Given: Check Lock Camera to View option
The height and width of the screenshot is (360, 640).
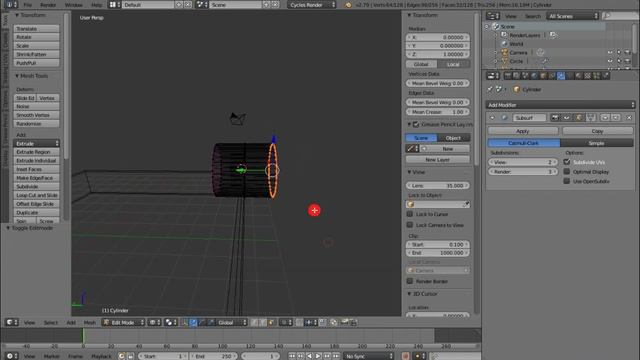Looking at the screenshot, I should coord(410,225).
